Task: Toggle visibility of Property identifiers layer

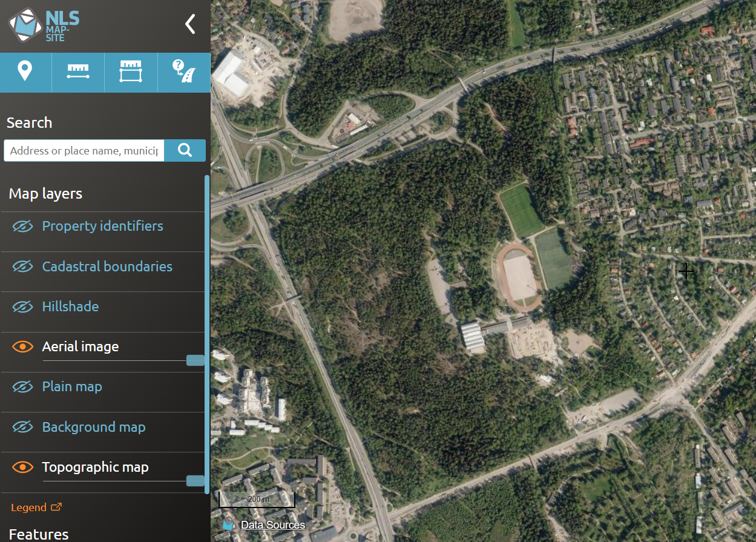Action: coord(22,226)
